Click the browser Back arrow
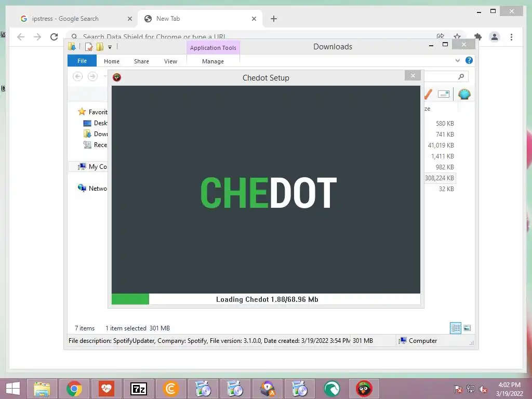 [x=21, y=37]
